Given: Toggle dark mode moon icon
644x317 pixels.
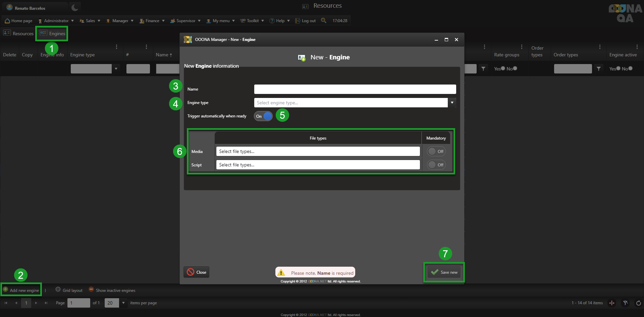Looking at the screenshot, I should (x=75, y=7).
